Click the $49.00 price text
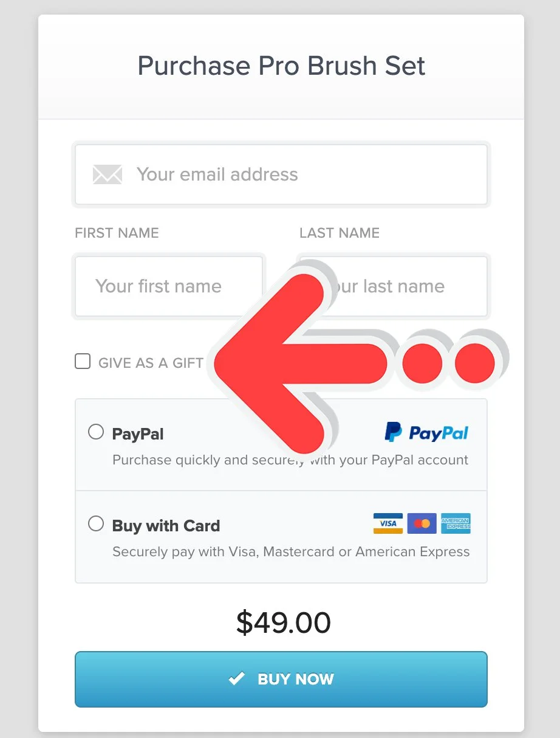Screen dimensions: 560x738 (284, 622)
